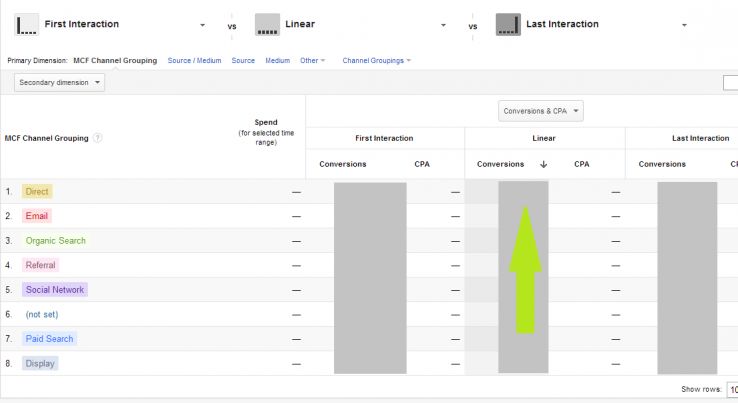Click the Last Interaction model bar icon
Image resolution: width=738 pixels, height=403 pixels.
click(x=508, y=25)
